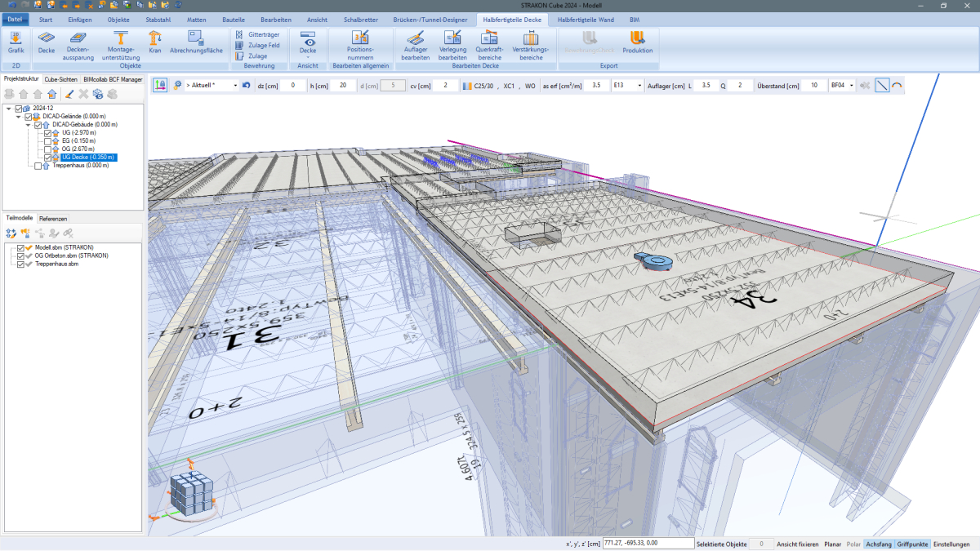Screen dimensions: 980x551
Task: Check the EG (-0.150 m) checkbox
Action: click(x=47, y=141)
